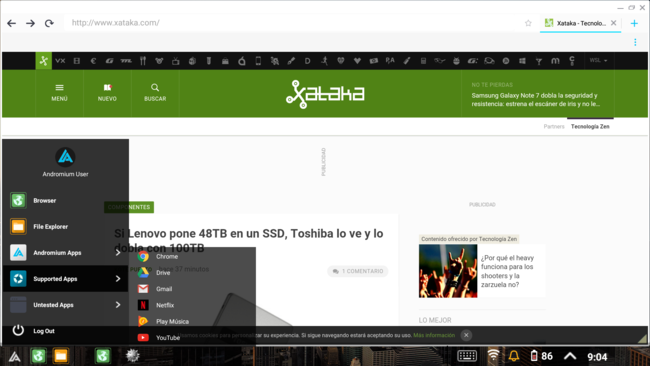Open the Xataka MENÚ hamburger button
The height and width of the screenshot is (366, 650).
pos(59,93)
